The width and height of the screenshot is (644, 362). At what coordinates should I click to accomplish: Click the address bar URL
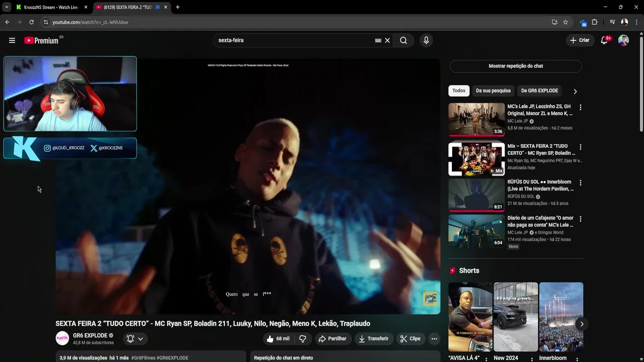(x=90, y=22)
